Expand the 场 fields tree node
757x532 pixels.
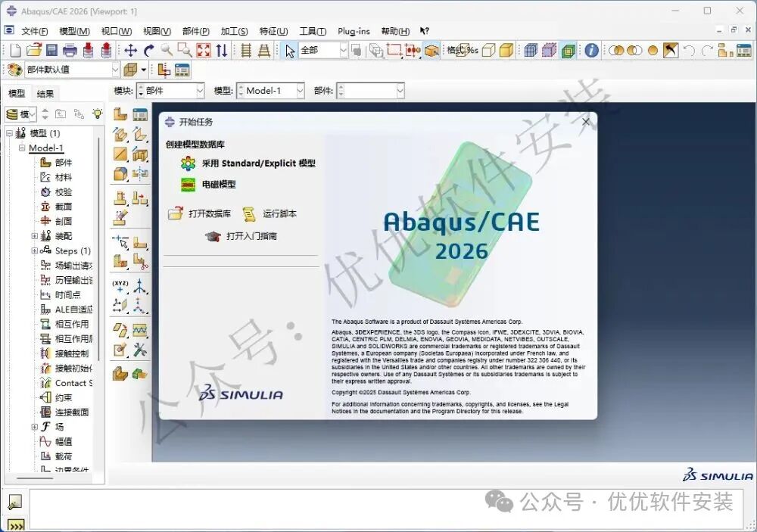[34, 427]
